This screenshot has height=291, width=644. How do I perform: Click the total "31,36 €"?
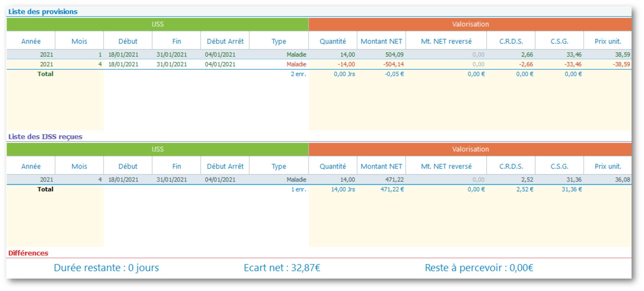pyautogui.click(x=572, y=190)
